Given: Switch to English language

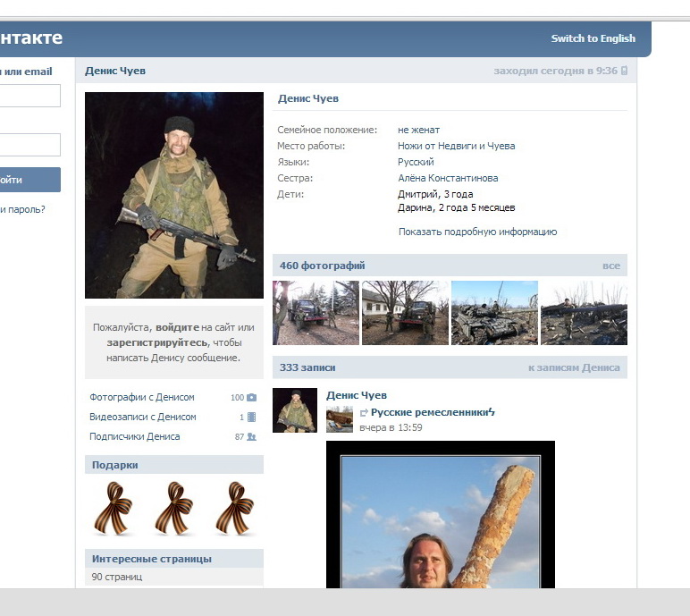Looking at the screenshot, I should point(593,38).
